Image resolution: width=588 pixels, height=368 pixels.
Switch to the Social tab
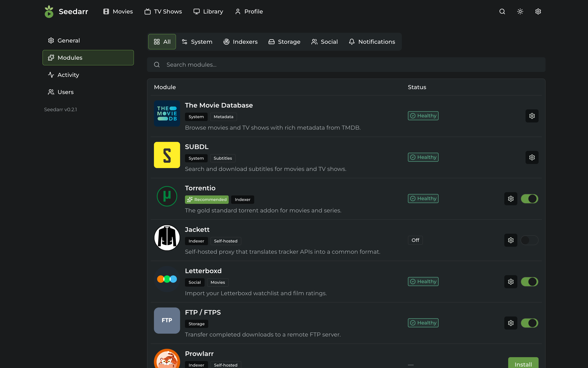[324, 42]
